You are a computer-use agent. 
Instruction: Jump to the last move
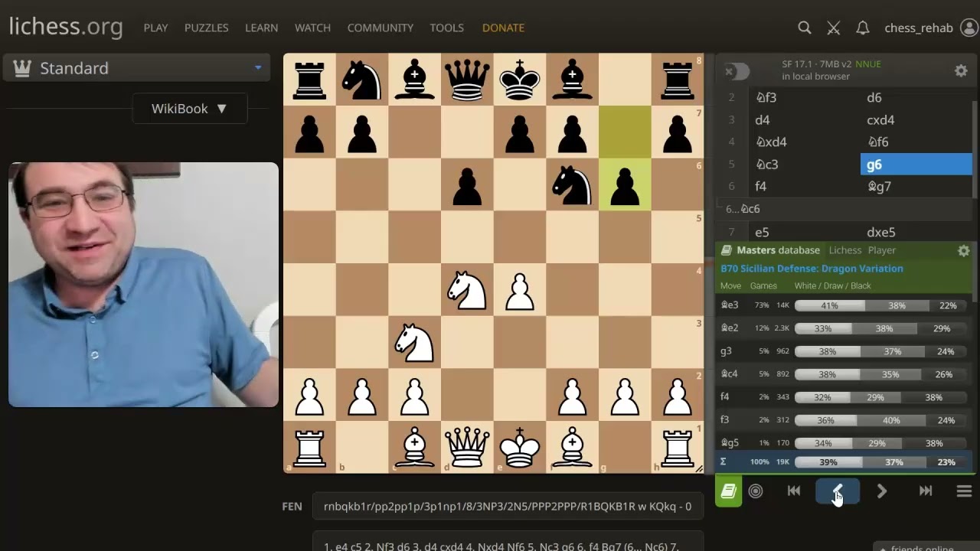pos(926,491)
